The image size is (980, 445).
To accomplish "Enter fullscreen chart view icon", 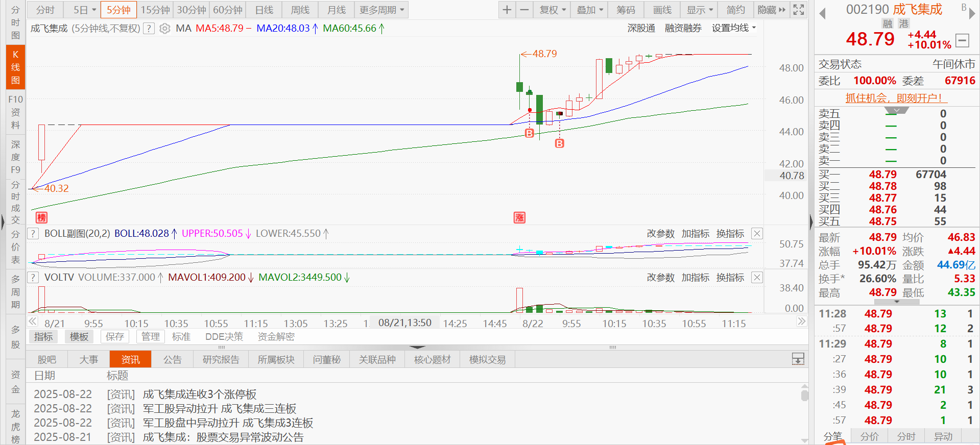I will point(799,10).
